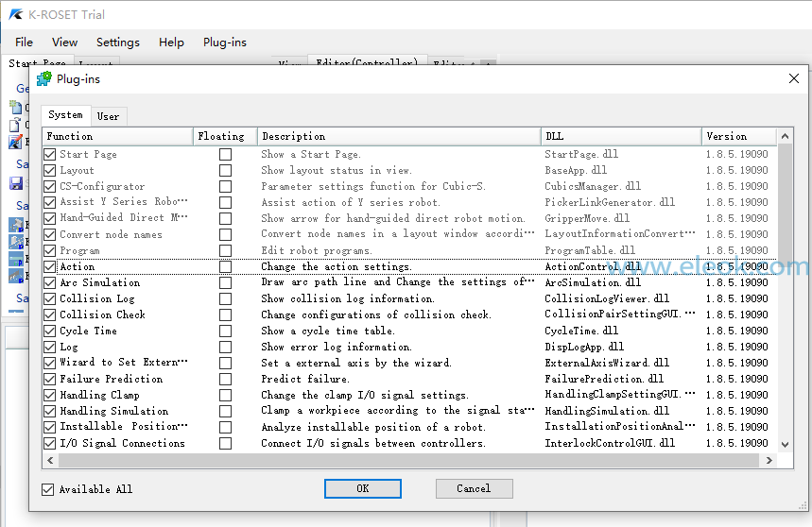Uncheck the Handling Clamp plug-in
The image size is (812, 527).
(50, 395)
